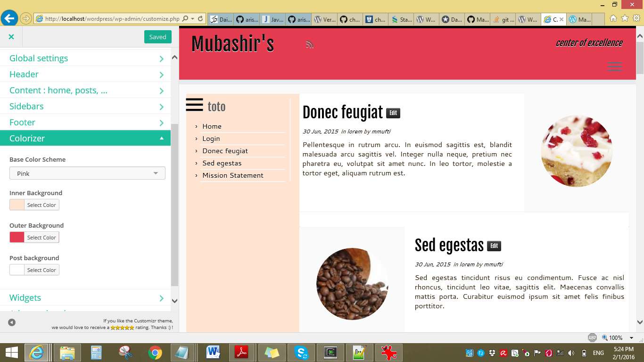Open File Explorer from taskbar
644x362 pixels.
click(67, 353)
